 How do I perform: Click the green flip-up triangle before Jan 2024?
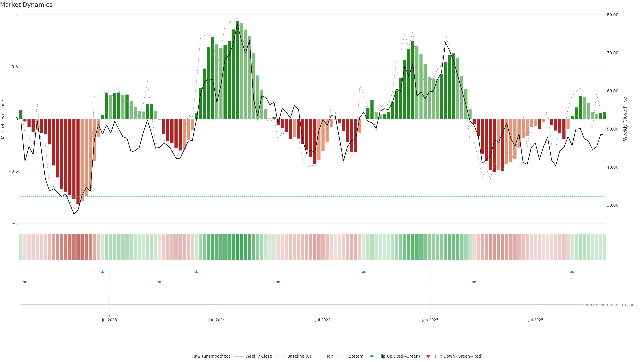(196, 272)
